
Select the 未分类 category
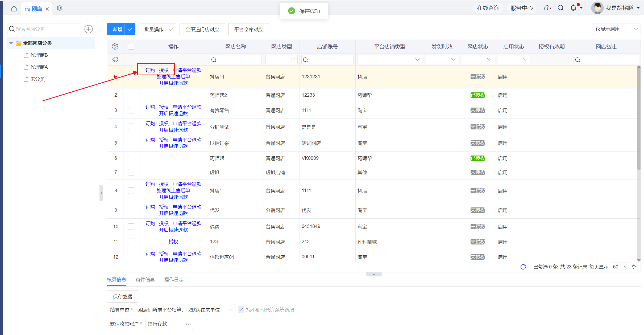click(37, 79)
